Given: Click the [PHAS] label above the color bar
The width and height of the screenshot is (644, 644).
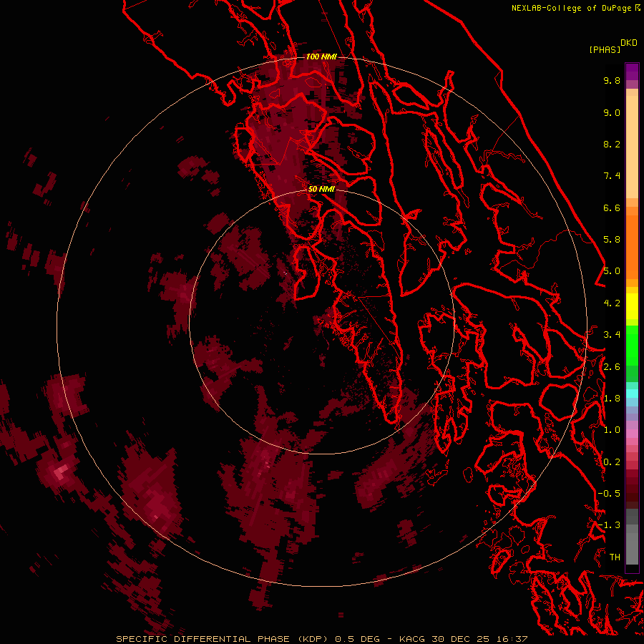Looking at the screenshot, I should pyautogui.click(x=605, y=49).
